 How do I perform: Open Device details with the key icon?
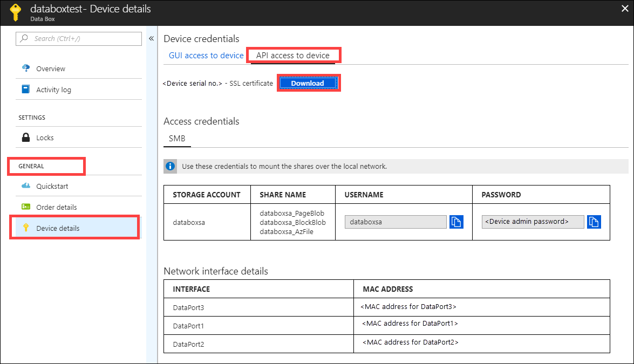(x=25, y=227)
